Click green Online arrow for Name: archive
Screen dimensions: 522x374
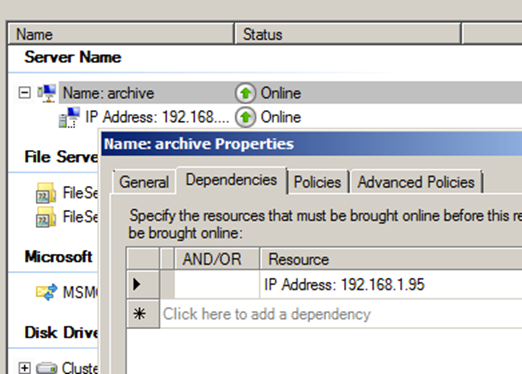pyautogui.click(x=245, y=93)
